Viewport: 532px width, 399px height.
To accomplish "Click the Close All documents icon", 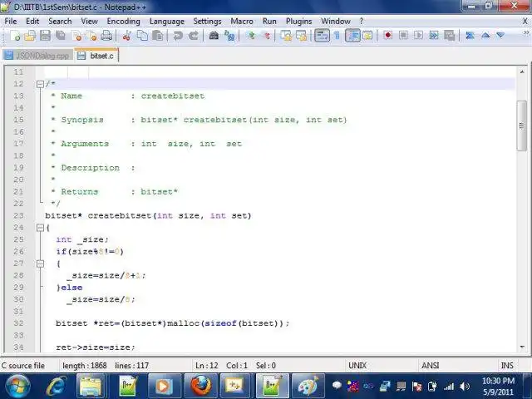I will point(91,35).
